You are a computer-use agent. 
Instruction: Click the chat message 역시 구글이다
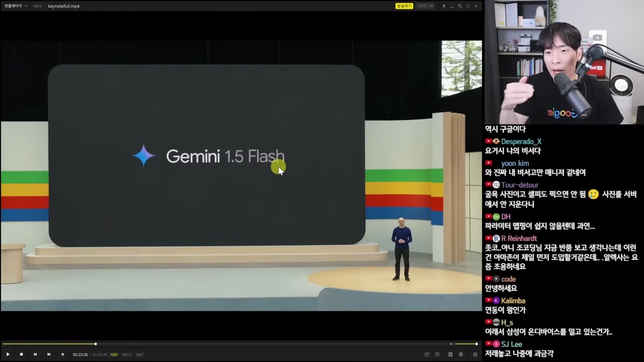tap(506, 129)
